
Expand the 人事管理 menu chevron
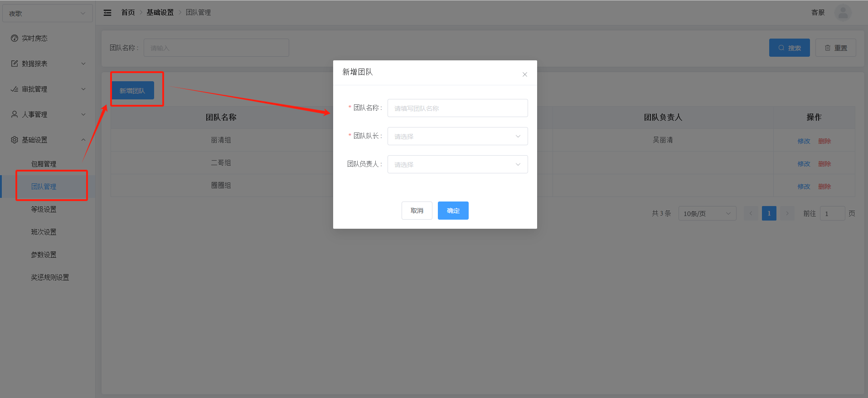click(x=83, y=114)
